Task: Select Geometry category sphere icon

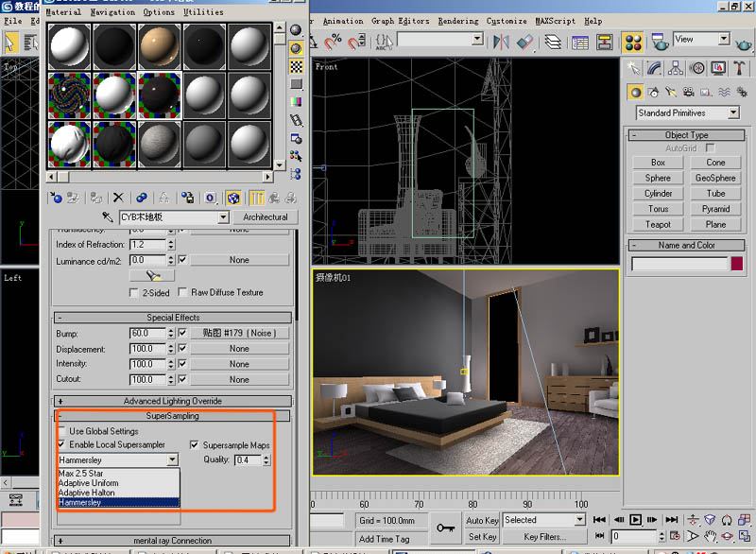Action: tap(635, 92)
